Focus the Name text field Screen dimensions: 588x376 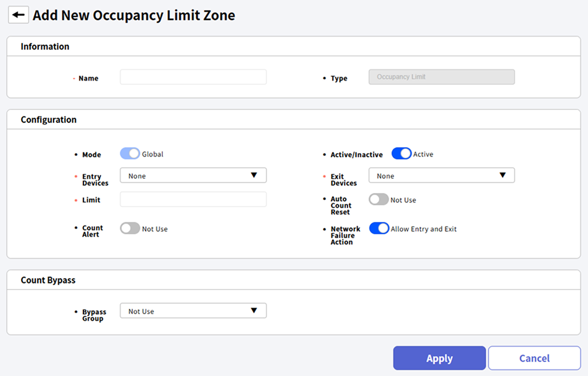point(193,77)
